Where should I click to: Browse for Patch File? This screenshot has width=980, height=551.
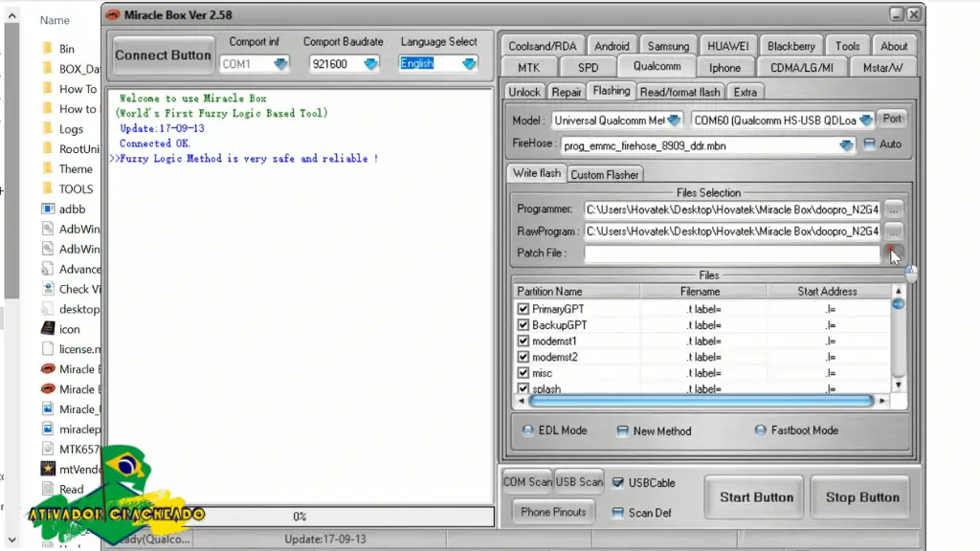pyautogui.click(x=894, y=253)
